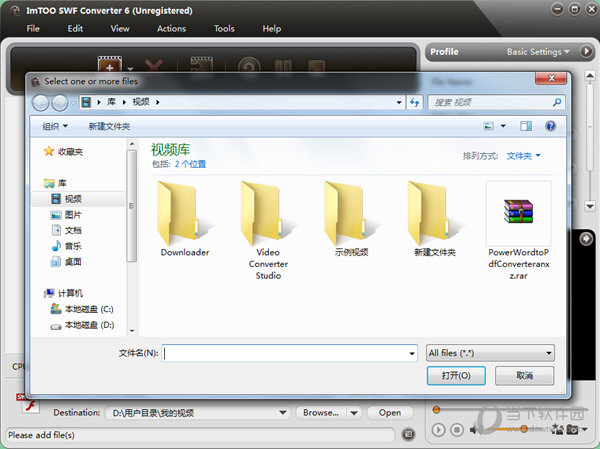Click the 打开(O) open button
Image resolution: width=600 pixels, height=449 pixels.
(x=456, y=376)
